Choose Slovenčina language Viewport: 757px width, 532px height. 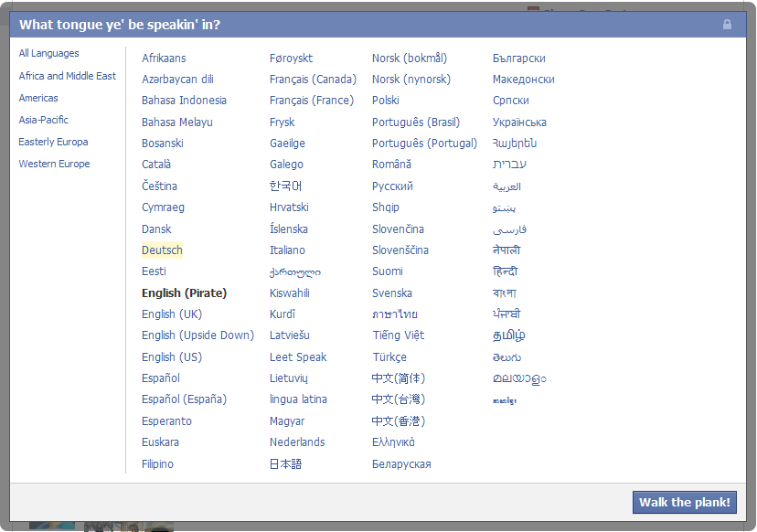point(398,229)
